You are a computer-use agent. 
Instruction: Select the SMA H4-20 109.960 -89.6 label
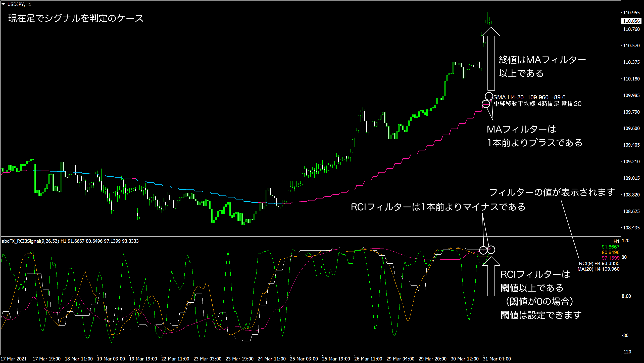coord(529,97)
